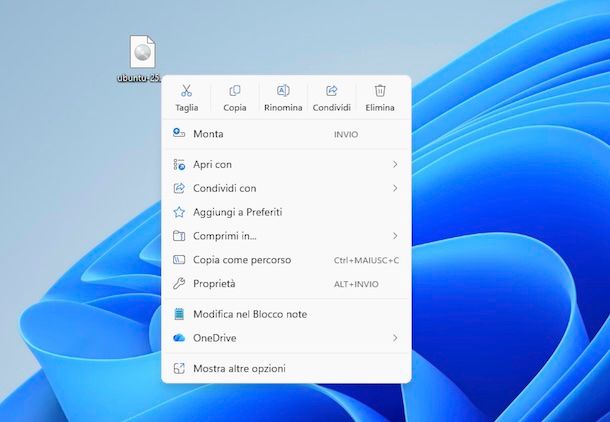
Task: Select Monta to mount the ISO
Action: coord(286,134)
